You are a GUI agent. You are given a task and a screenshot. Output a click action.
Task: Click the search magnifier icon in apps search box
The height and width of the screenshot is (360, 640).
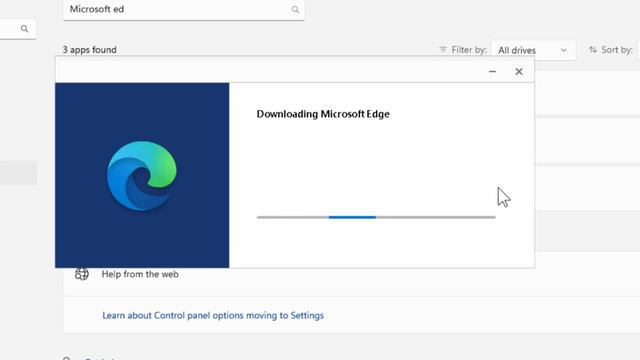click(295, 9)
